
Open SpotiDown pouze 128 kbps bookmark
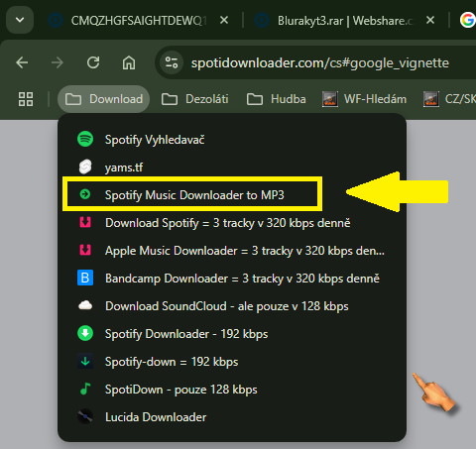click(x=231, y=390)
